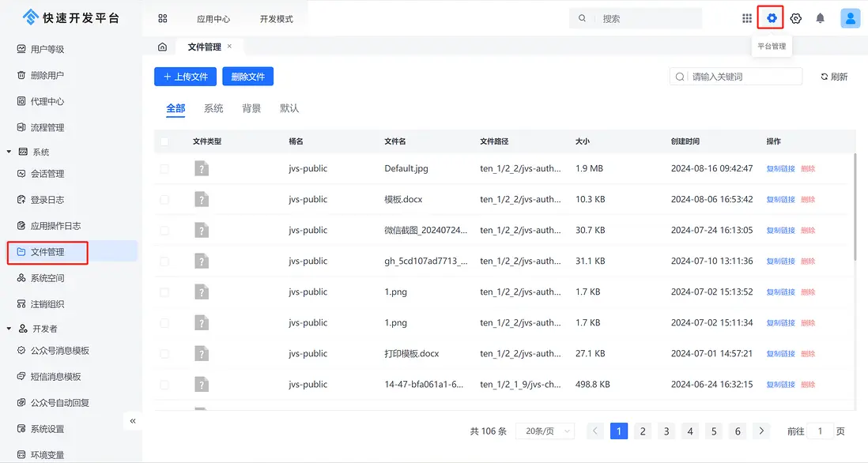Open the hexagon settings icon
Viewport: 868px width, 463px height.
pos(795,18)
